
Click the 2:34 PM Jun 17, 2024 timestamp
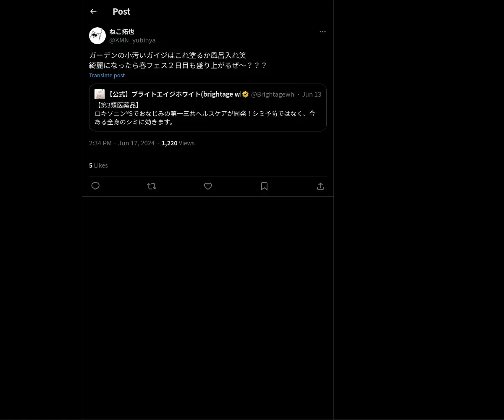(x=122, y=143)
